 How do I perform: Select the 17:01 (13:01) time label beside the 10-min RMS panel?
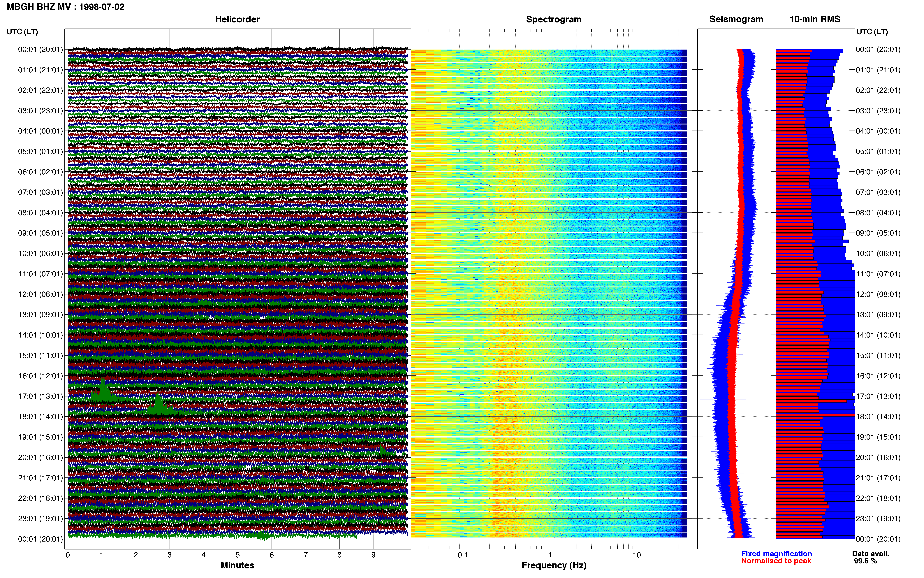coord(878,396)
